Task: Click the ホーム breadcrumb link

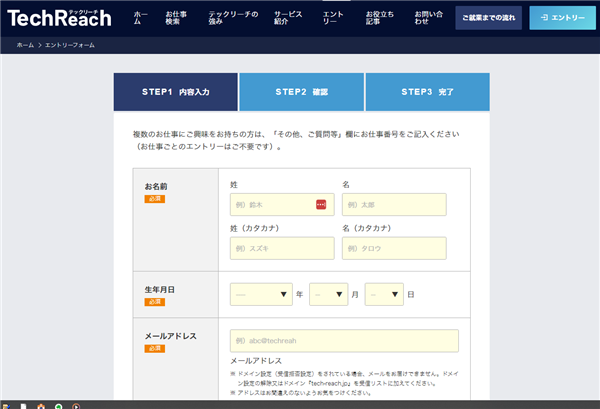Action: click(25, 46)
